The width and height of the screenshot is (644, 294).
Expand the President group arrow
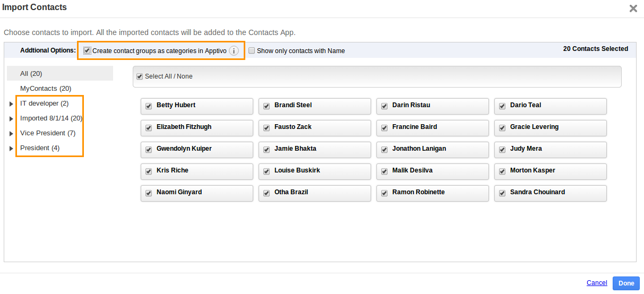(11, 149)
